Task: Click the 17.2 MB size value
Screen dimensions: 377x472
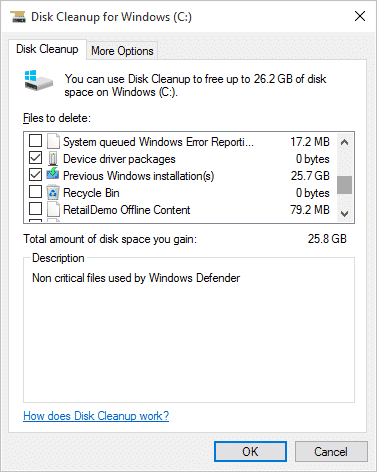Action: click(310, 142)
